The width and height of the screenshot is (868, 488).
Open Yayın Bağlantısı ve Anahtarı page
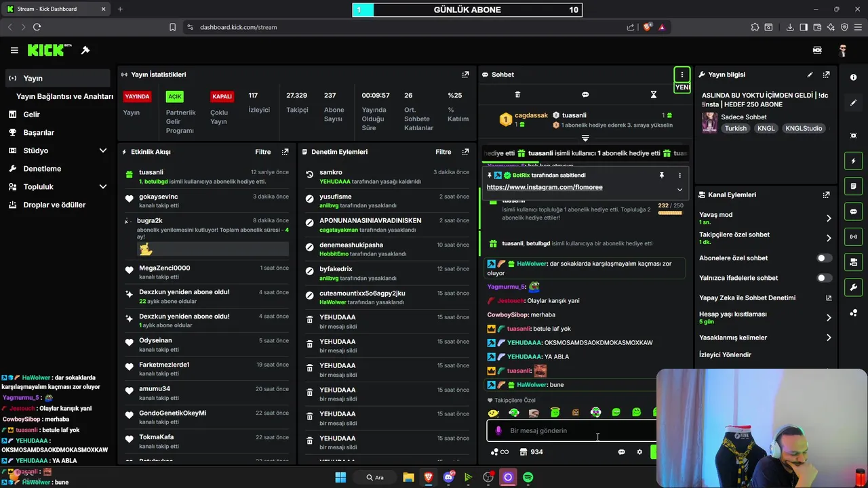(64, 96)
